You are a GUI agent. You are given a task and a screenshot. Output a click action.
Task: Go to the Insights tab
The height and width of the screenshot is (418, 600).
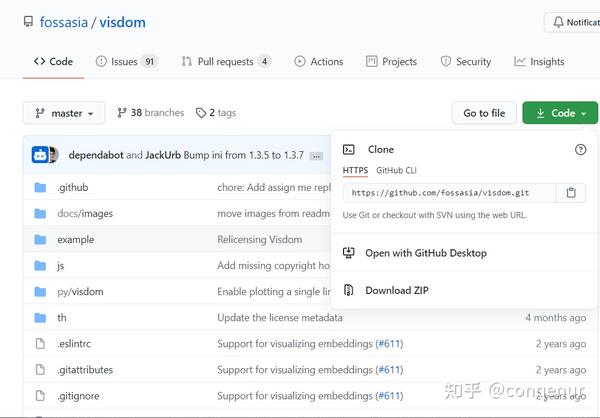(539, 62)
